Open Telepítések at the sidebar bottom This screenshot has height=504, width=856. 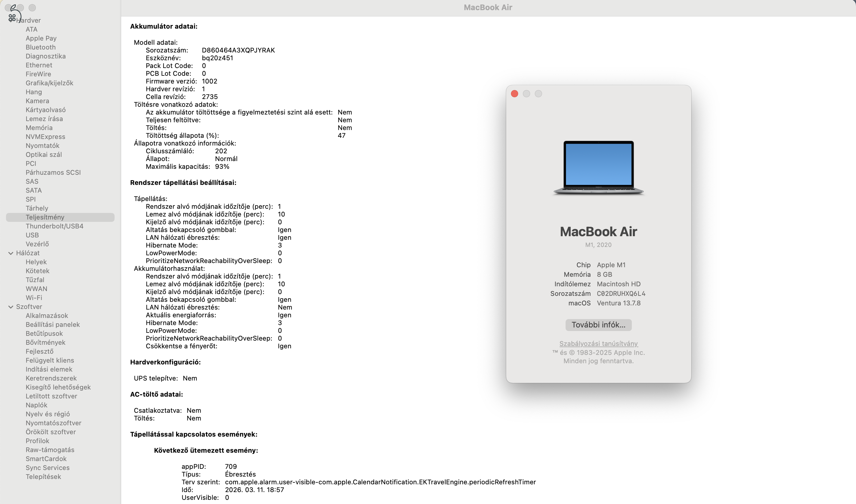click(43, 477)
